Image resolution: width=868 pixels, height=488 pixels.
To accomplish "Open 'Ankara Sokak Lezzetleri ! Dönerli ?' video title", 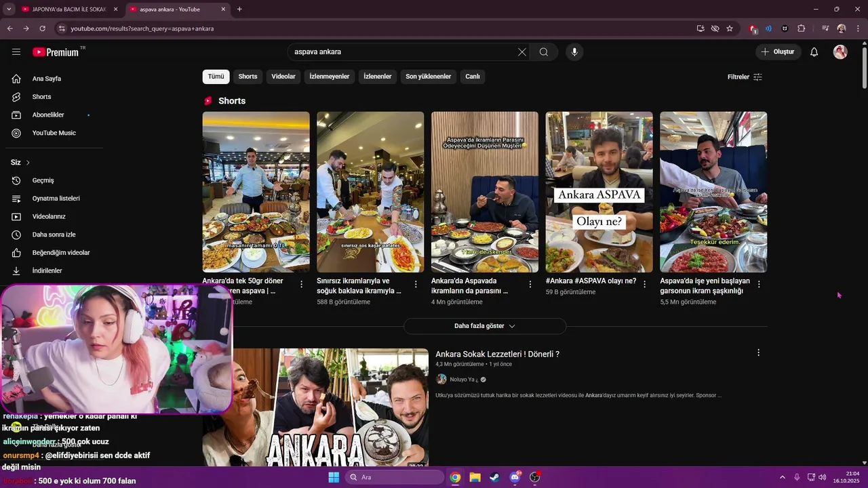I will 497,354.
